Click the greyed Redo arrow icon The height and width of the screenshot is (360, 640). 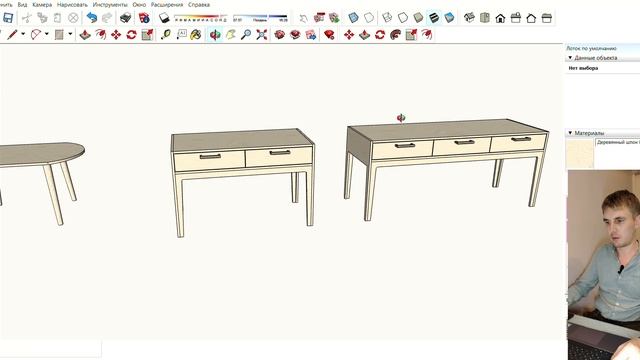[107, 18]
